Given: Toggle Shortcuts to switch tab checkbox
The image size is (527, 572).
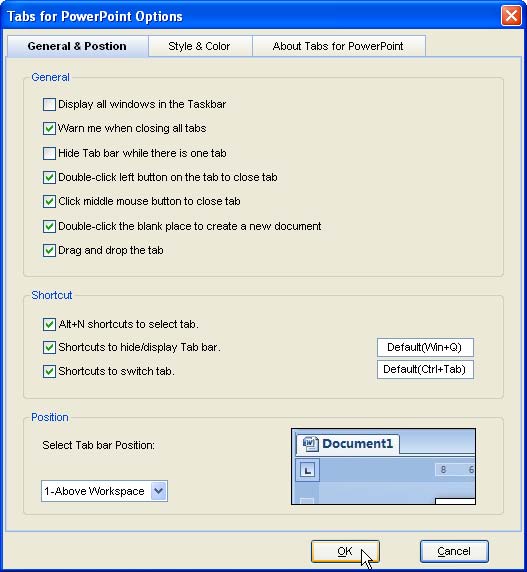Looking at the screenshot, I should click(49, 371).
